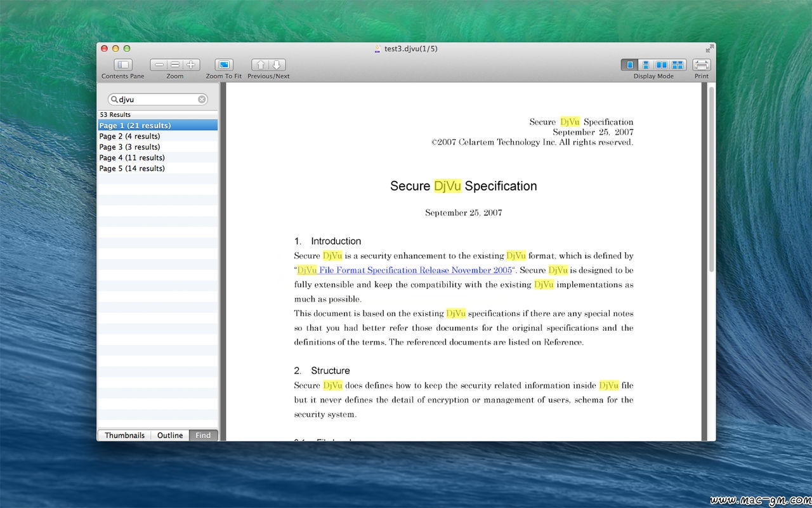Switch to the Find tab
The height and width of the screenshot is (508, 812).
[x=203, y=435]
